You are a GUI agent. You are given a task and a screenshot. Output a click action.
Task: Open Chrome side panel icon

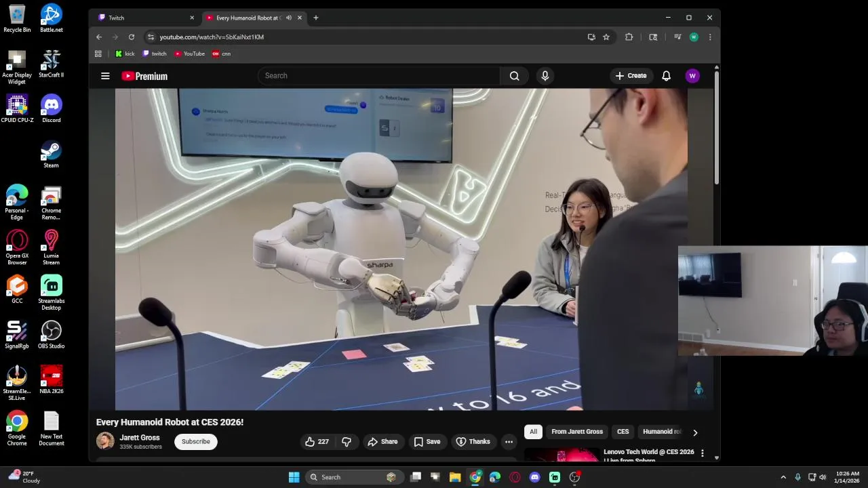(653, 37)
